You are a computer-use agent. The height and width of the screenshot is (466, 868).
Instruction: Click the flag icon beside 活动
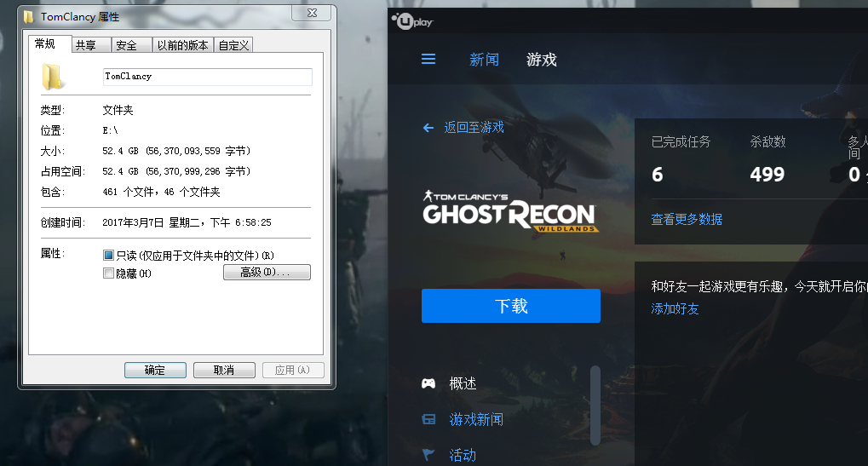tap(428, 454)
